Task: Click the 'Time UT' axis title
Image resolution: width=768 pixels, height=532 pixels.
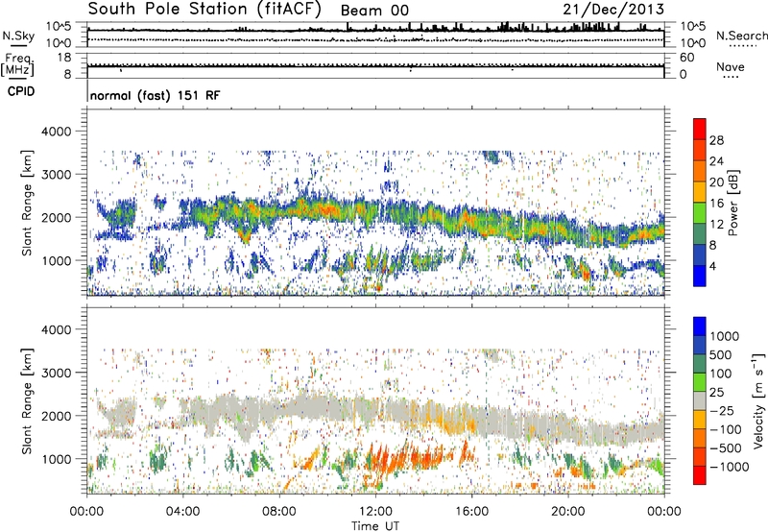Action: pyautogui.click(x=375, y=525)
